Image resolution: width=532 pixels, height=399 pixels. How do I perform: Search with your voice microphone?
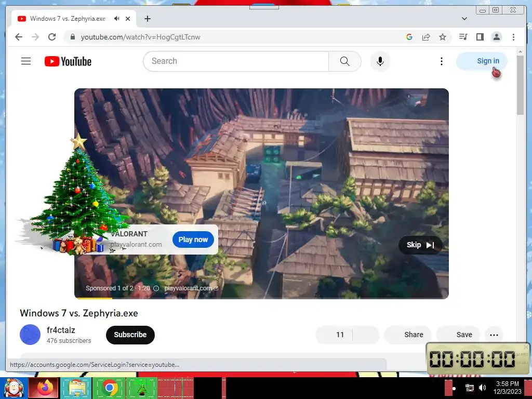(x=380, y=61)
